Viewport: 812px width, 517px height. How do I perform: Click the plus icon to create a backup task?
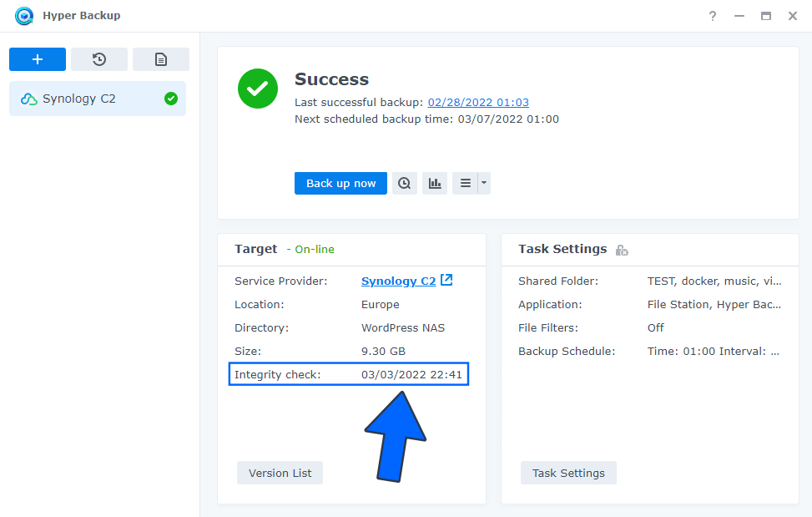click(x=38, y=59)
